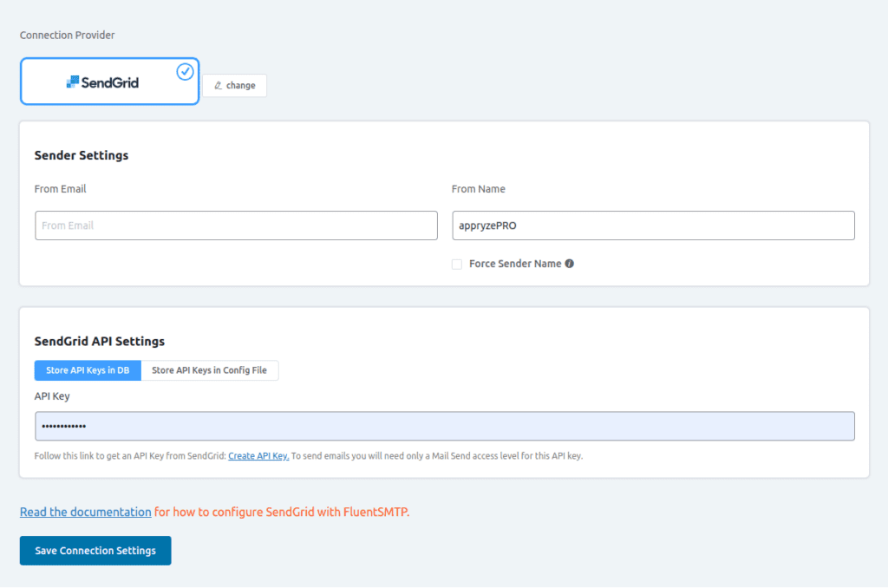Image resolution: width=888 pixels, height=588 pixels.
Task: Select the SendGrid provider card
Action: (109, 81)
